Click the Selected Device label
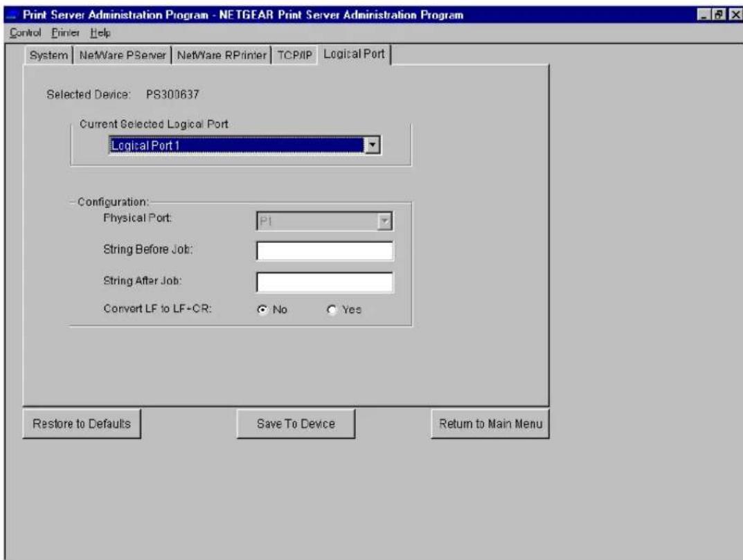 click(88, 95)
